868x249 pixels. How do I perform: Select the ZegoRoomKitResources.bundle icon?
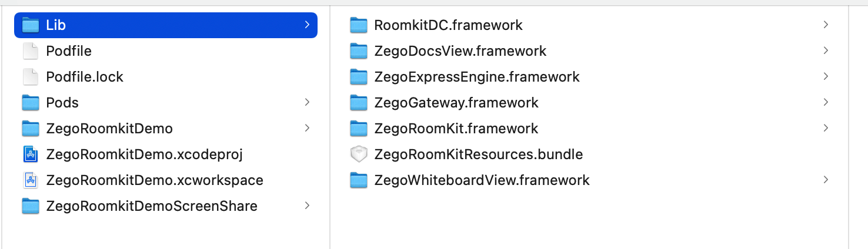(x=358, y=154)
